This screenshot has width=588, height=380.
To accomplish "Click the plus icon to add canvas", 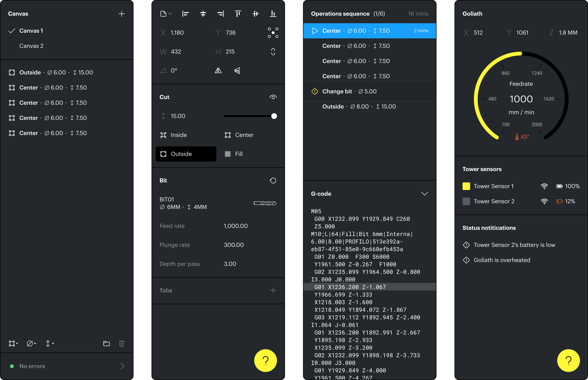I will [122, 14].
